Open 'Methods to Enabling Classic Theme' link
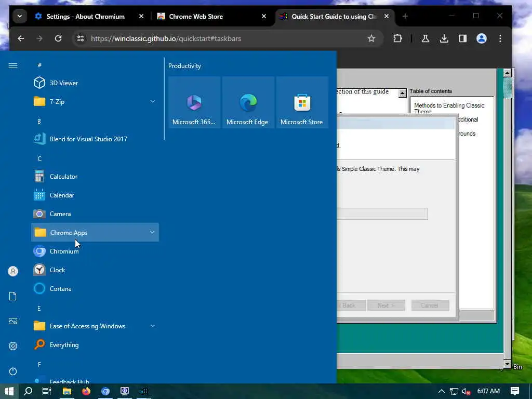Screen dimensions: 532x399 tap(449, 108)
